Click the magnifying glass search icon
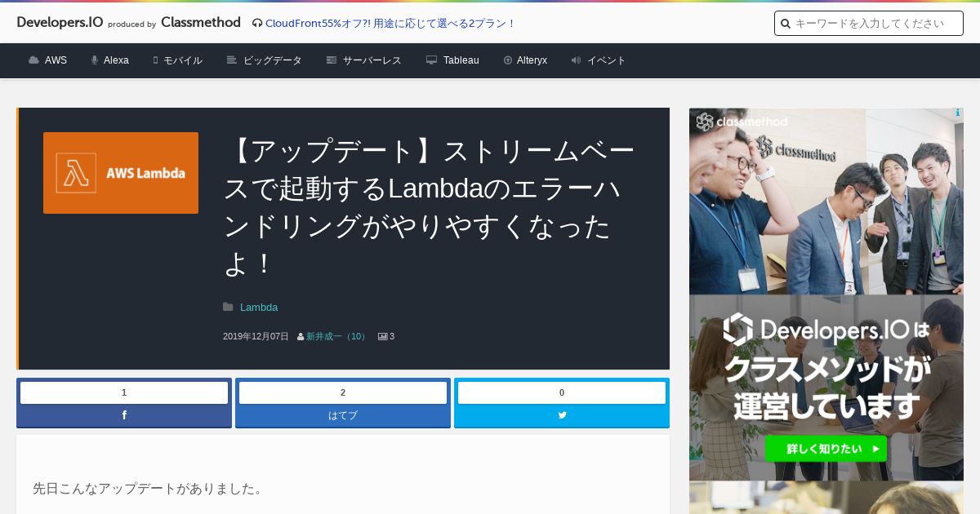 (786, 24)
